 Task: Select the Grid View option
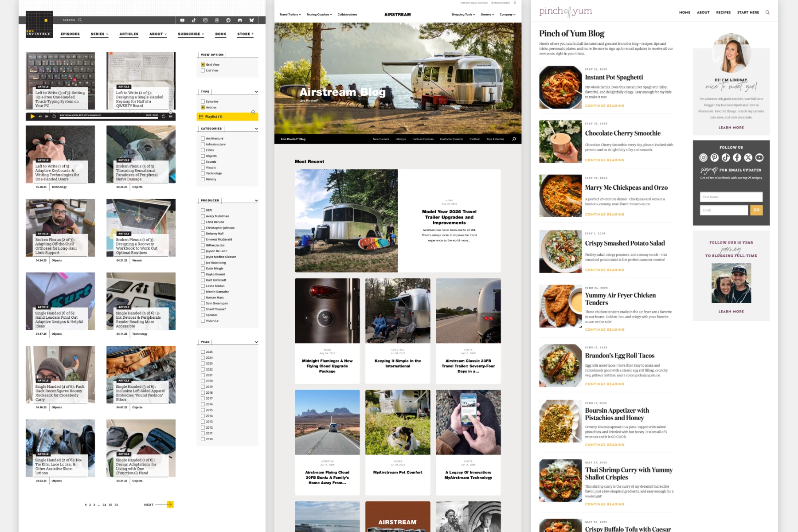click(203, 65)
